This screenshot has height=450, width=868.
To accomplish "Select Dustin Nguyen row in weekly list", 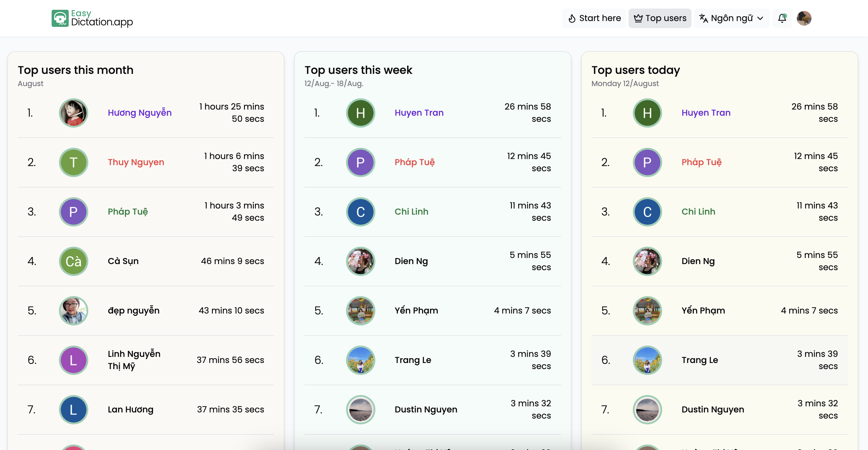I will click(432, 410).
